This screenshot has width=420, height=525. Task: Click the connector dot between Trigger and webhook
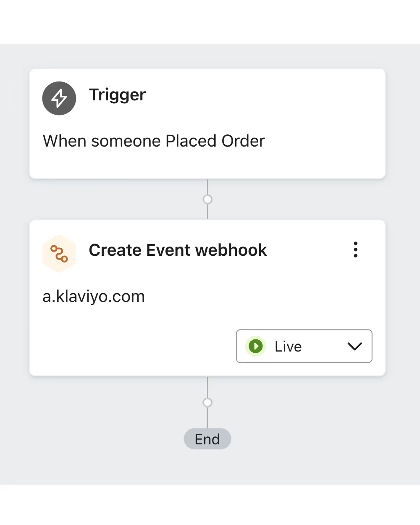[x=207, y=199]
